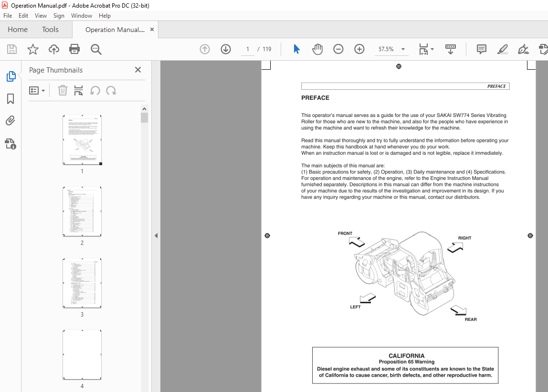Enable scrolling mode icon

coord(451,49)
